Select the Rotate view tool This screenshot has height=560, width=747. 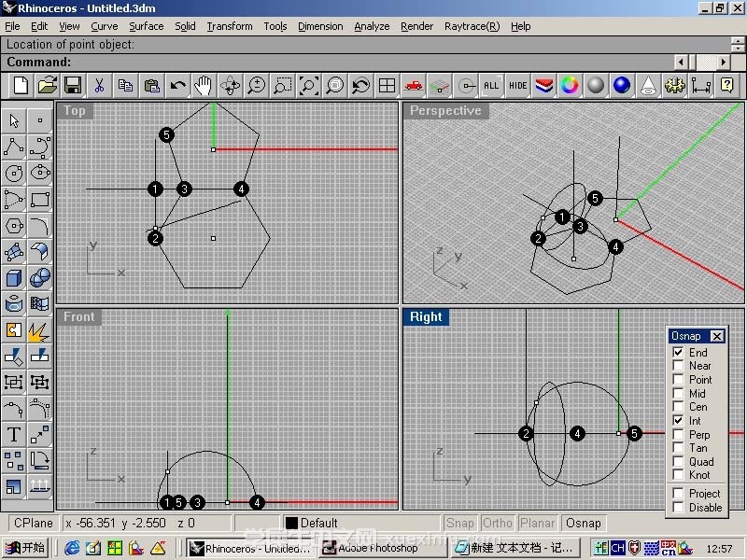tap(230, 86)
